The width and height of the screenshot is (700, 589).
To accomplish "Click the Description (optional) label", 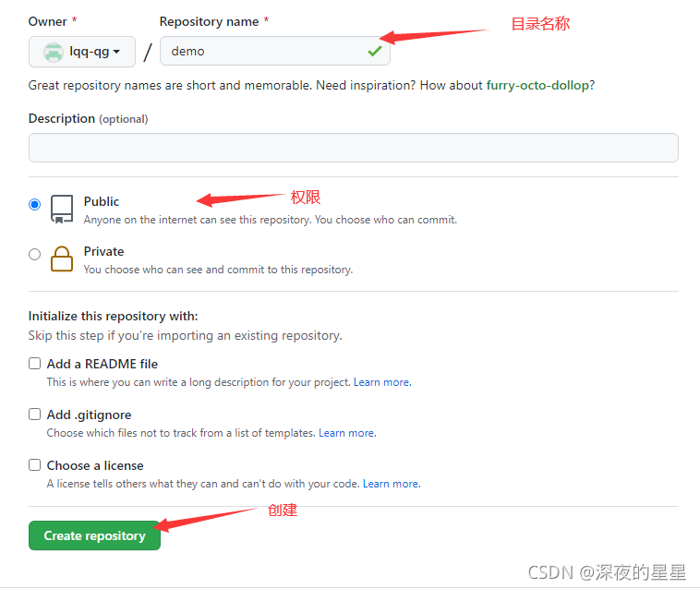I will coord(88,119).
